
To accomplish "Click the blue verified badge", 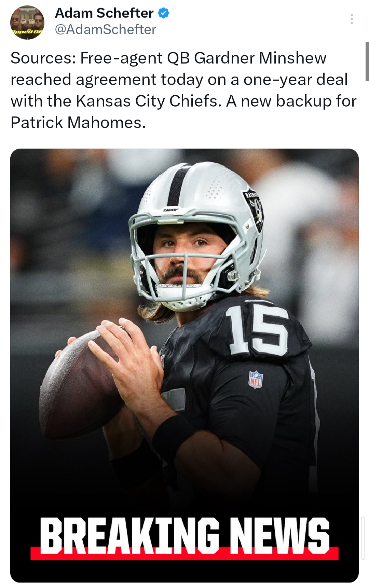I will pyautogui.click(x=164, y=13).
